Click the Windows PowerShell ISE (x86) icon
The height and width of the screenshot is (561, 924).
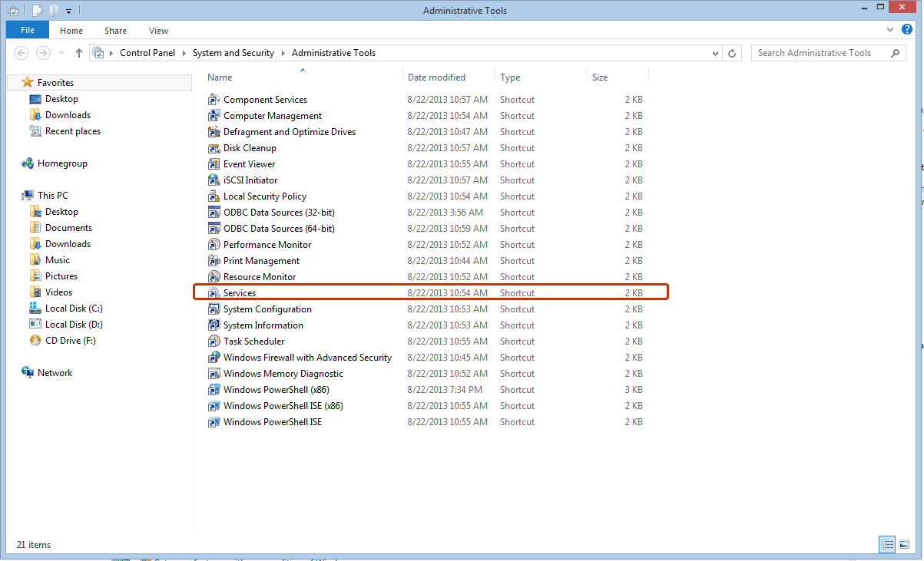pyautogui.click(x=214, y=406)
